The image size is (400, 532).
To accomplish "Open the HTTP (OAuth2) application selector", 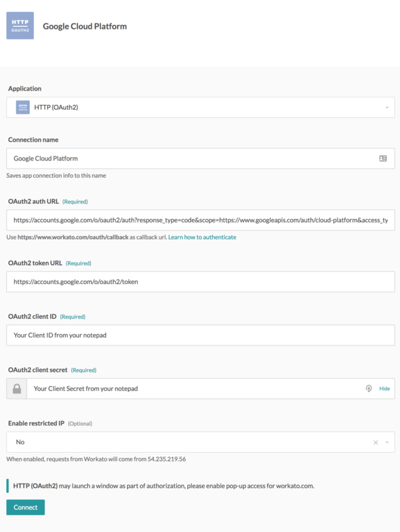I will pos(201,107).
